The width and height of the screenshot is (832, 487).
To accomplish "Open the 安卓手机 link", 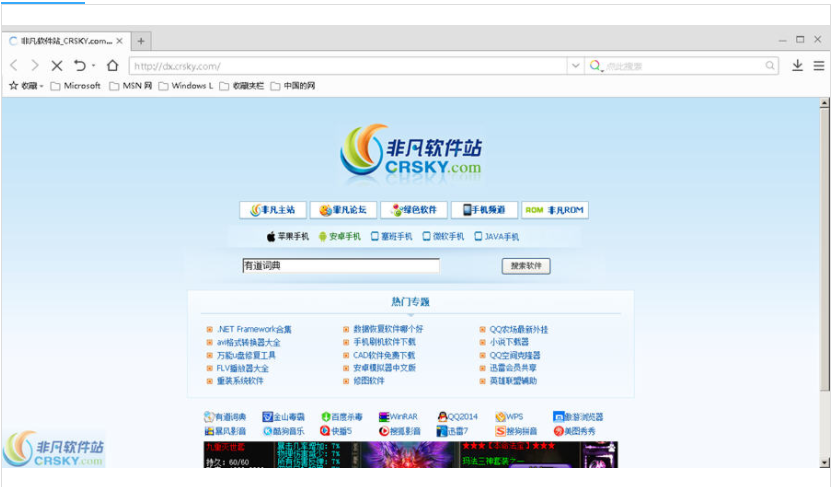I will tap(340, 237).
